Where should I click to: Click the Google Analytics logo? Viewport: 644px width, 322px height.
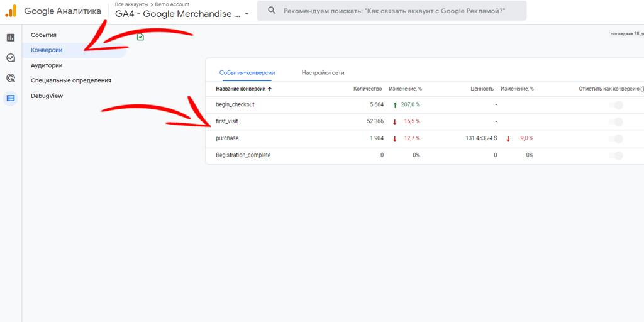click(x=11, y=11)
